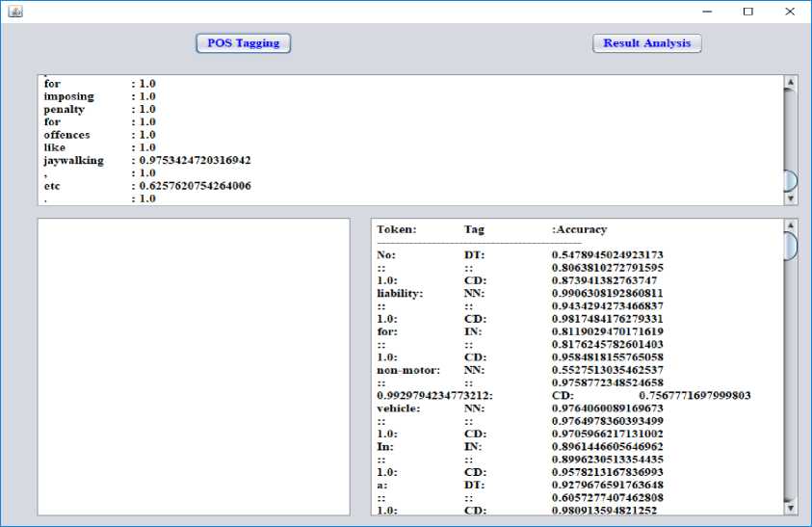812x527 pixels.
Task: Select the vehicle: token row
Action: [397, 408]
